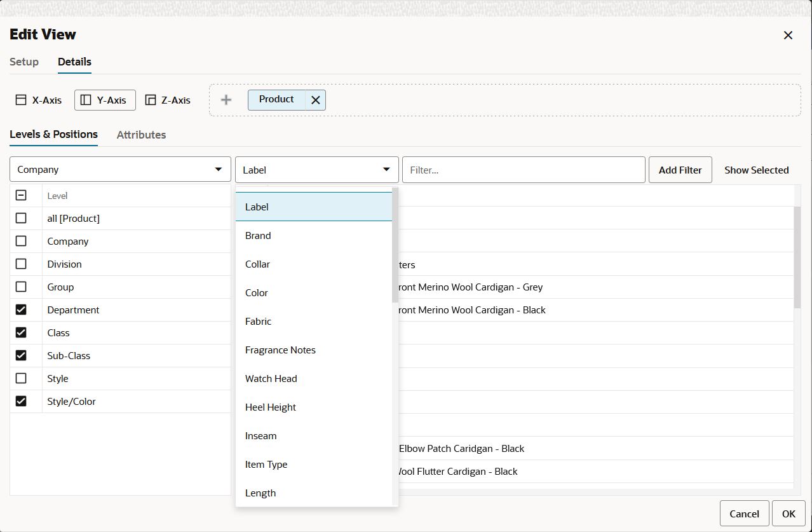Click the plus icon to add dimension
The width and height of the screenshot is (812, 532).
click(x=226, y=100)
